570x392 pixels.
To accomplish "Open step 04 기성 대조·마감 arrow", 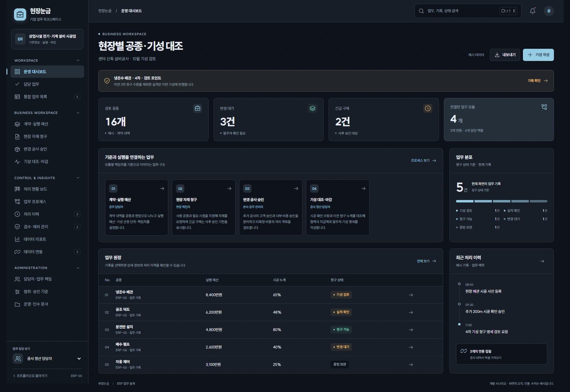I will 363,189.
